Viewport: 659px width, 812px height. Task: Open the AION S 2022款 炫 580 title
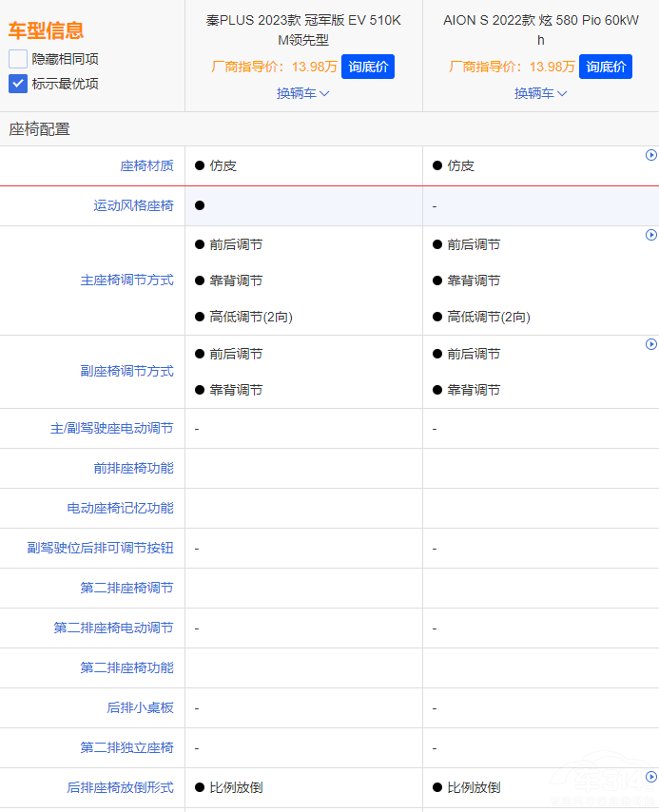tap(540, 29)
